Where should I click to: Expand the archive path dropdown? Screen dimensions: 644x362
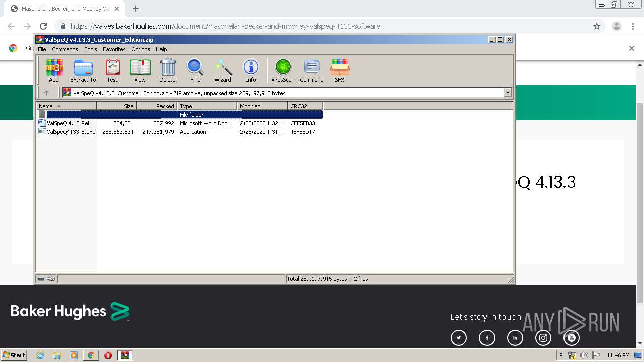508,93
